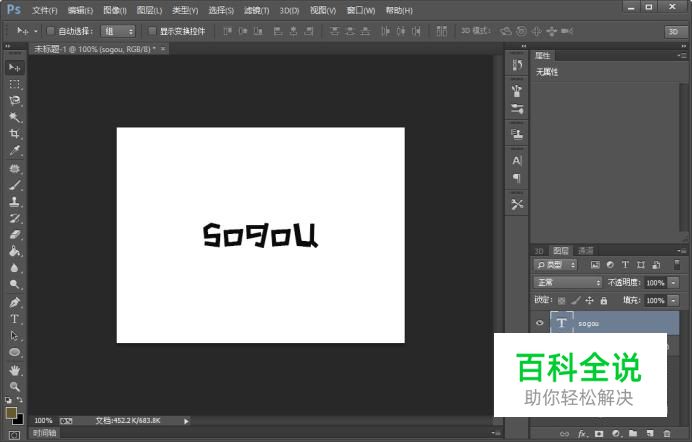The height and width of the screenshot is (442, 692).
Task: Select the Horizontal Type tool
Action: (x=15, y=319)
